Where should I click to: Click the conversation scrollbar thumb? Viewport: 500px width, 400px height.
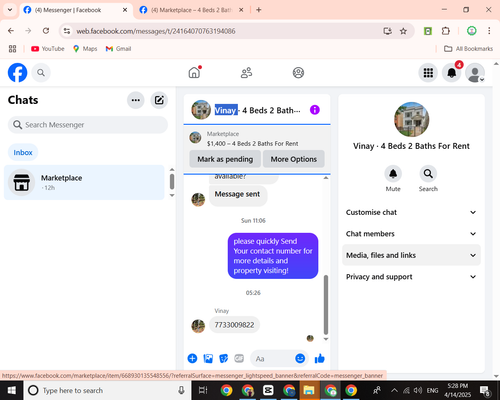(x=326, y=304)
